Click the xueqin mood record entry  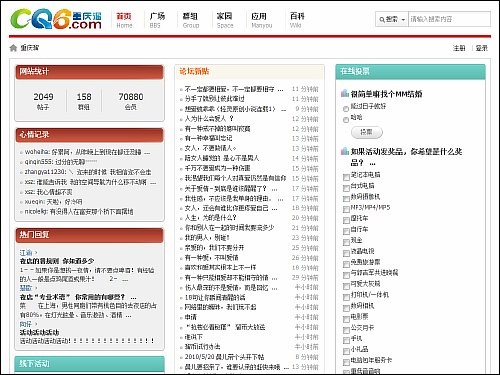pyautogui.click(x=53, y=202)
